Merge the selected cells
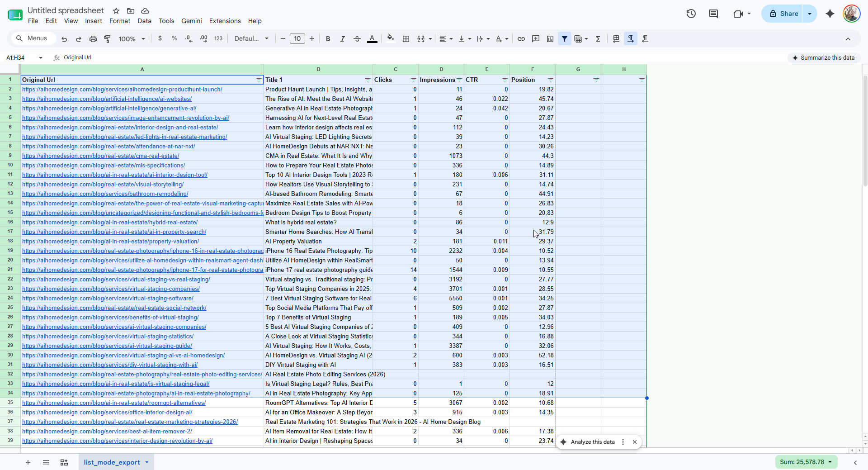868x470 pixels. click(421, 39)
